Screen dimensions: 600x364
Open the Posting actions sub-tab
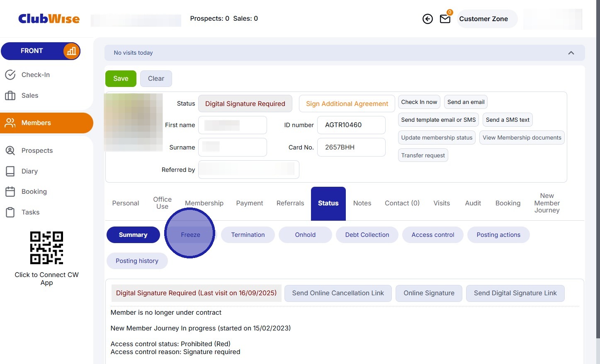point(498,235)
